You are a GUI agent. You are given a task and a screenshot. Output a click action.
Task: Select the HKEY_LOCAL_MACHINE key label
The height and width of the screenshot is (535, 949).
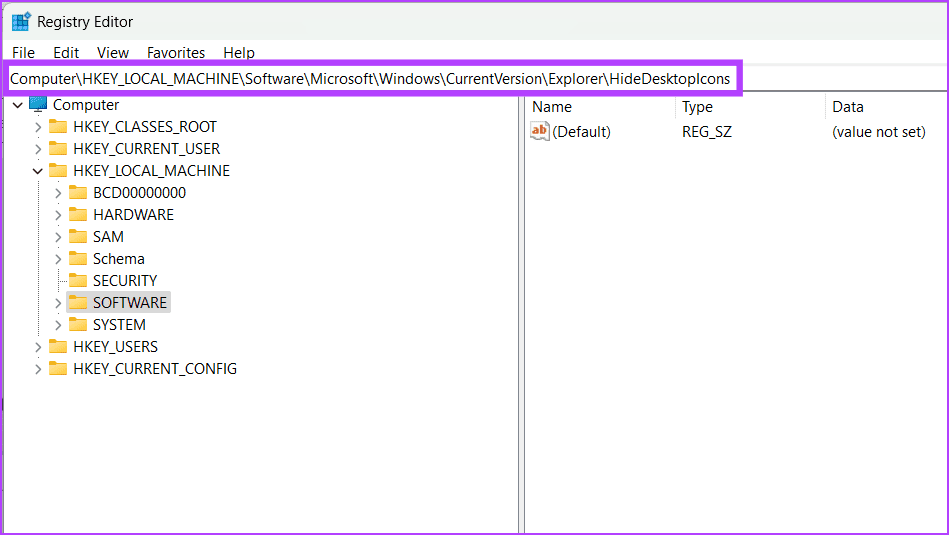click(151, 171)
